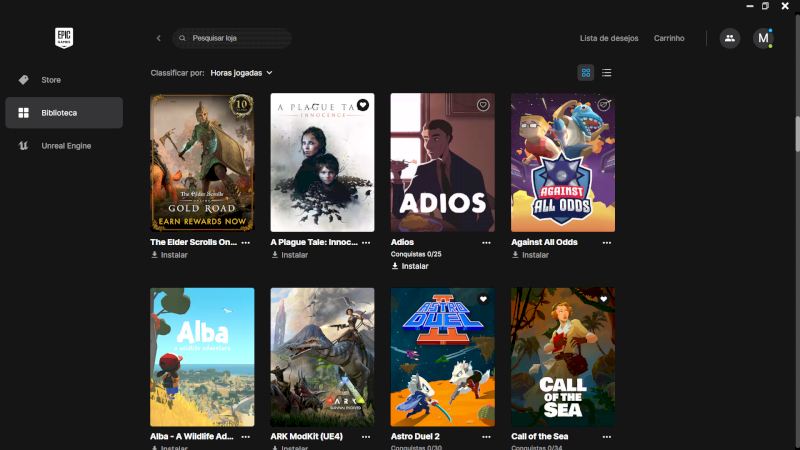Click A Plague Tale: Innoc... title text
The image size is (800, 450).
314,242
